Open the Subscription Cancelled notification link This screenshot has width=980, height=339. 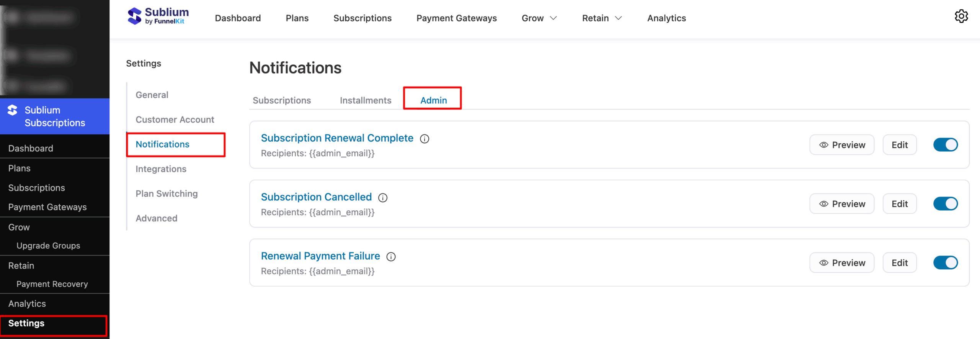(316, 197)
